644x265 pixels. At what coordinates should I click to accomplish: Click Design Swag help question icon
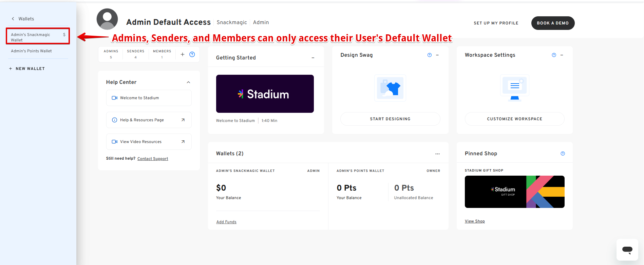[x=430, y=55]
